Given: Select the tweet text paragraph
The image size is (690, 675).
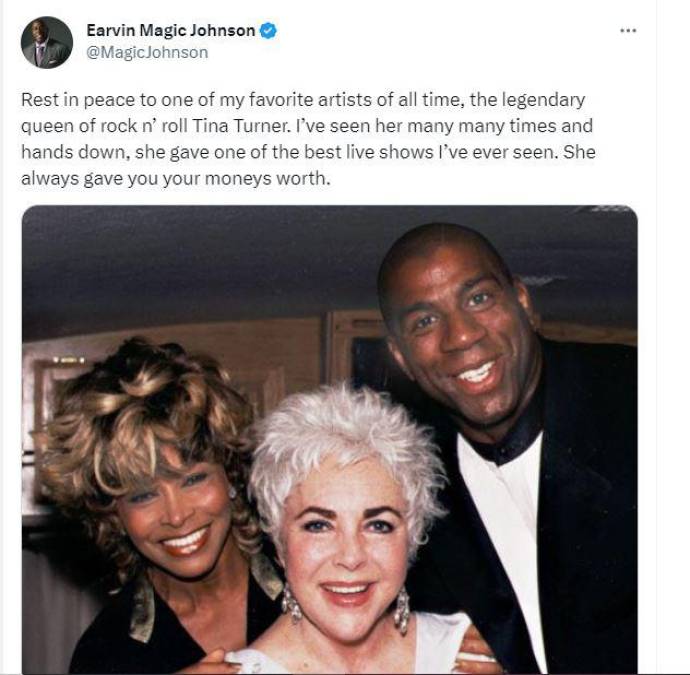Looking at the screenshot, I should point(308,139).
